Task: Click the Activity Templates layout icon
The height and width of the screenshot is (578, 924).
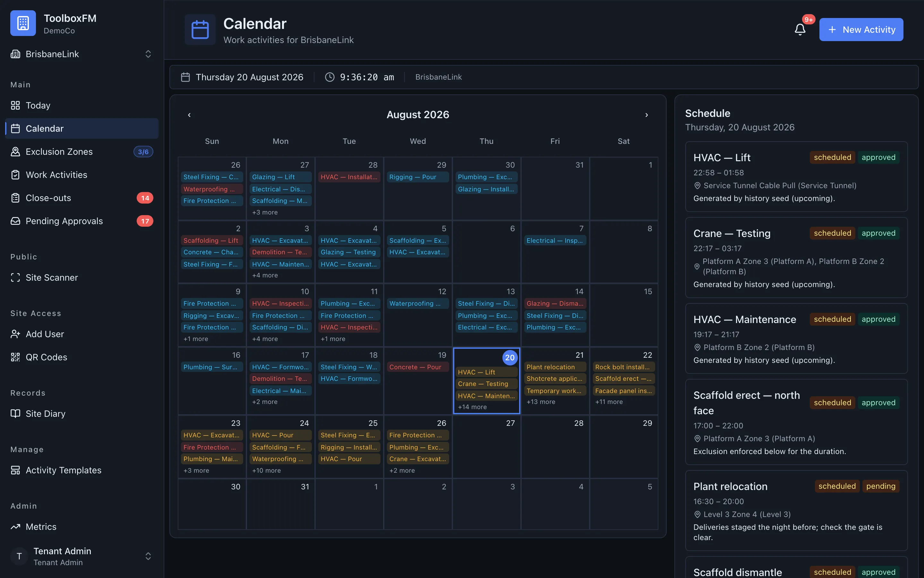Action: click(x=15, y=470)
